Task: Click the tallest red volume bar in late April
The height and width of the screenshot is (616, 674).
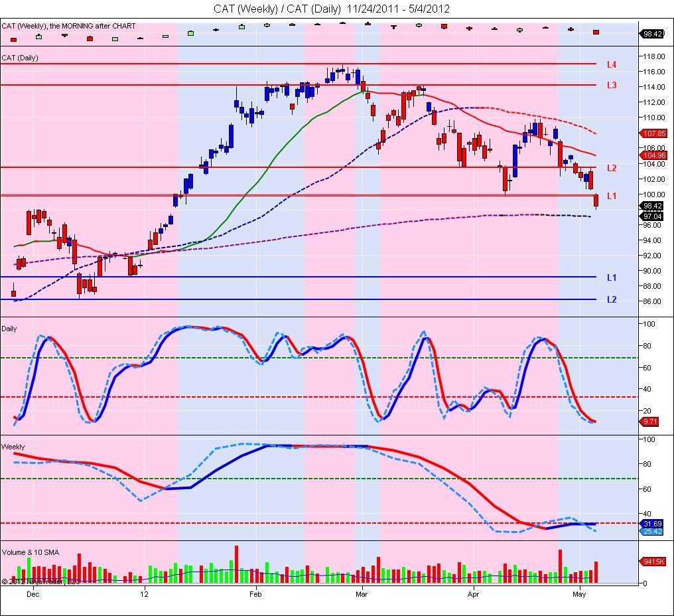Action: (560, 566)
